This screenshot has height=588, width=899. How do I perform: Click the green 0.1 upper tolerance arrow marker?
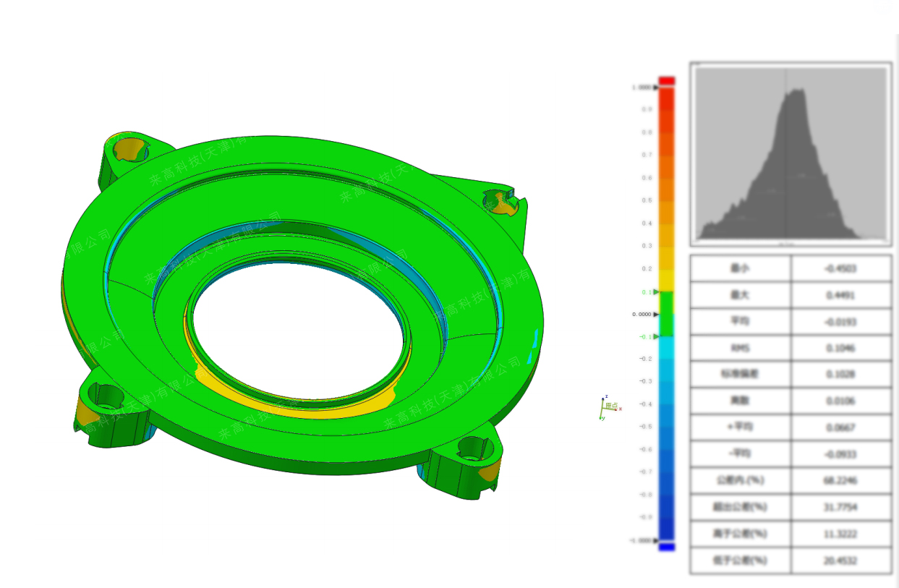coord(655,292)
